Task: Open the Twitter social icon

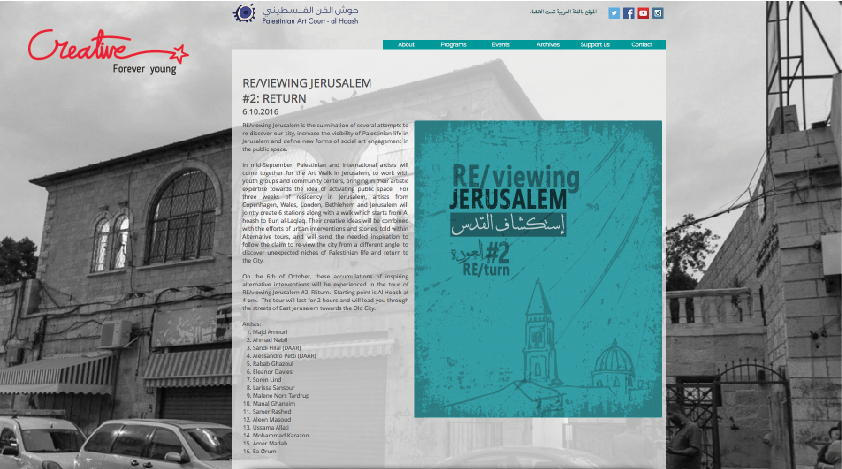Action: (614, 13)
